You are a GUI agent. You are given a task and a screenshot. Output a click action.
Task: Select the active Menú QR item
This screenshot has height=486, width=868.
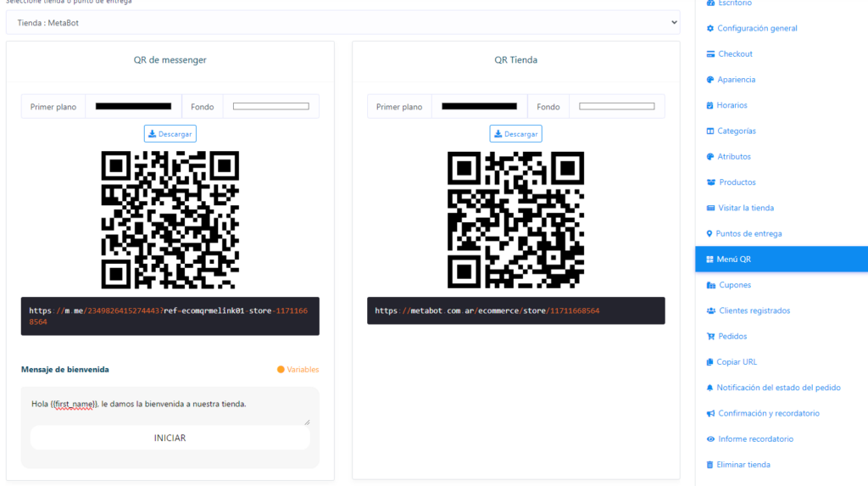(781, 260)
